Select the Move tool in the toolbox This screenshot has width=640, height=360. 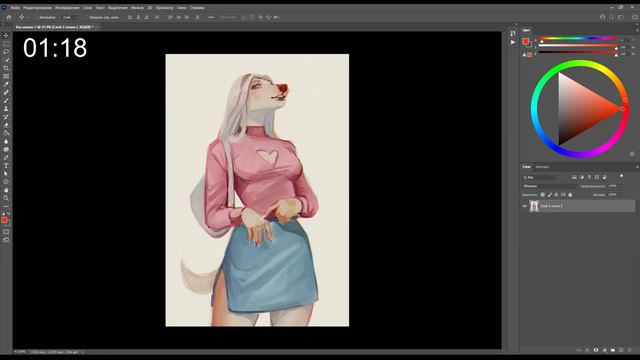click(x=6, y=36)
